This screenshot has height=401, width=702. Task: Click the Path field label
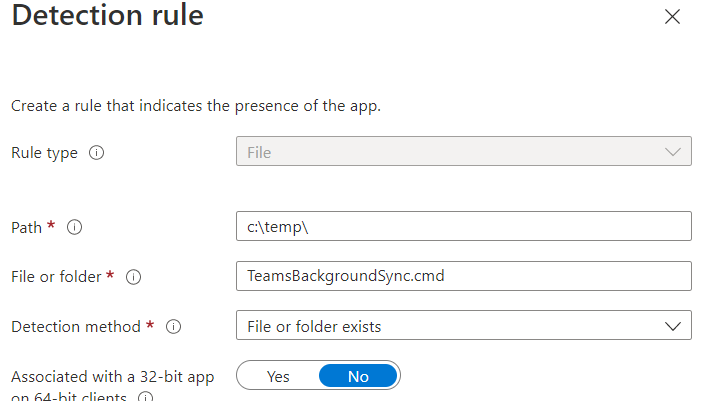tap(27, 227)
